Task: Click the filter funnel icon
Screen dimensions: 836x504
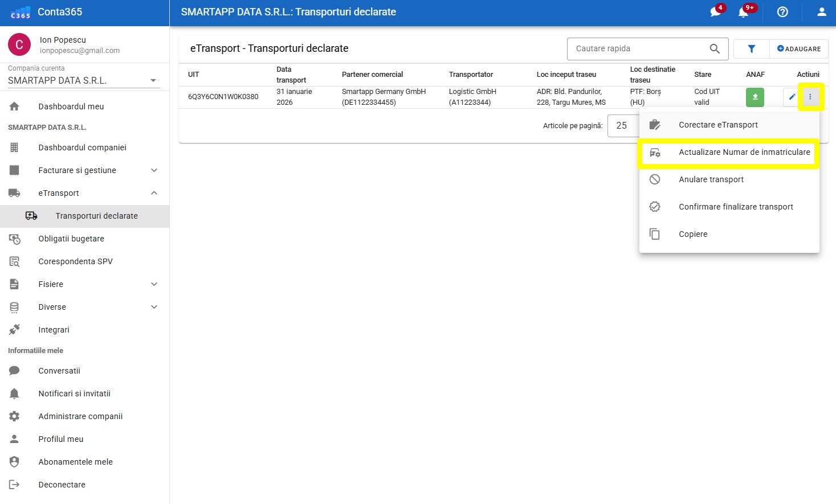Action: [x=751, y=49]
